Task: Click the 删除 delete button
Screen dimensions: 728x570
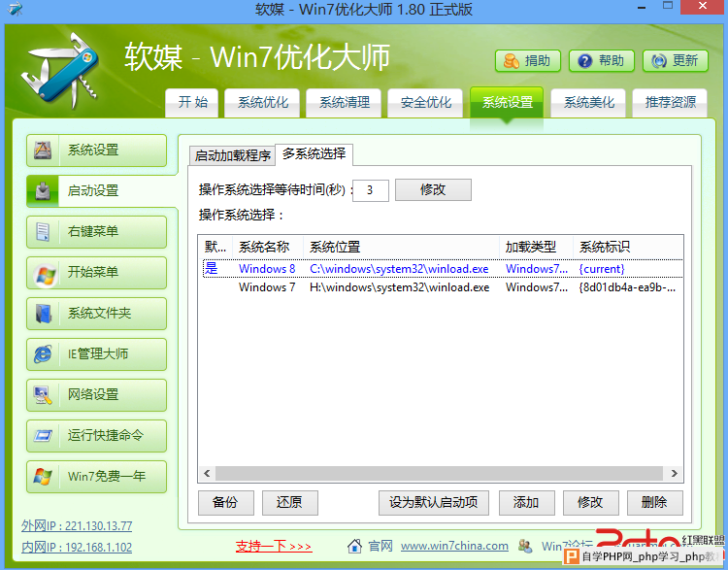Action: pyautogui.click(x=654, y=503)
